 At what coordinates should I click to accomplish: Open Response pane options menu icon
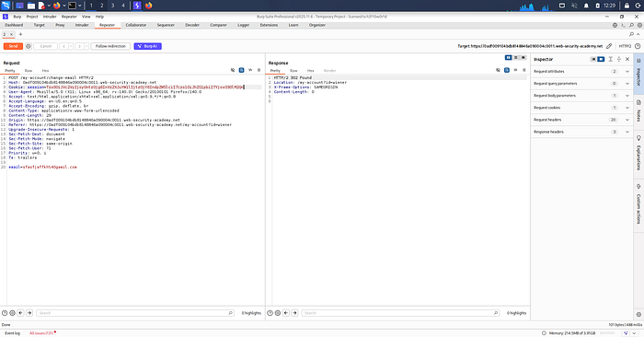point(524,70)
